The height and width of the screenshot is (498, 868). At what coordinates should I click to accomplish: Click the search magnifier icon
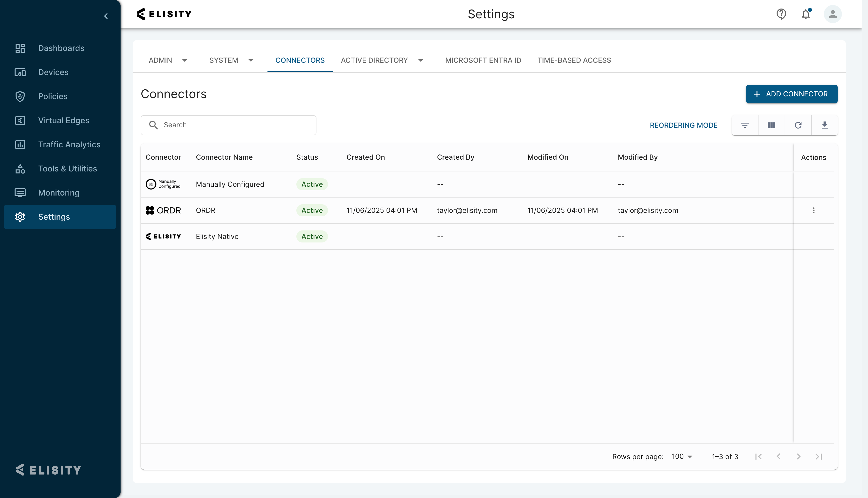coord(154,125)
